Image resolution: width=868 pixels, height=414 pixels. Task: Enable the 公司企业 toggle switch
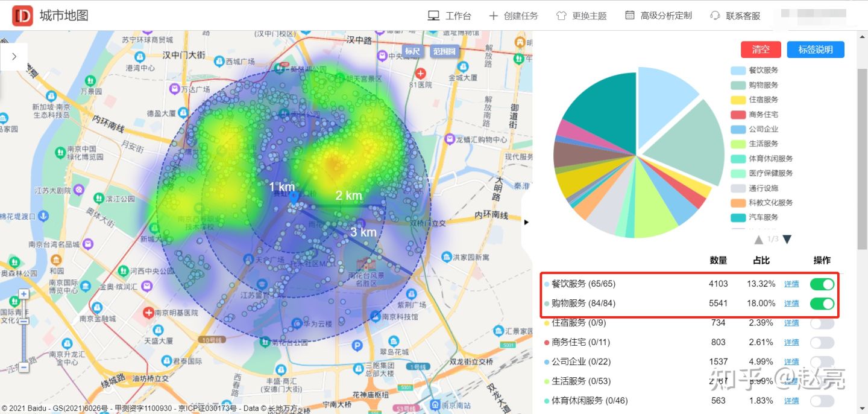pyautogui.click(x=822, y=362)
